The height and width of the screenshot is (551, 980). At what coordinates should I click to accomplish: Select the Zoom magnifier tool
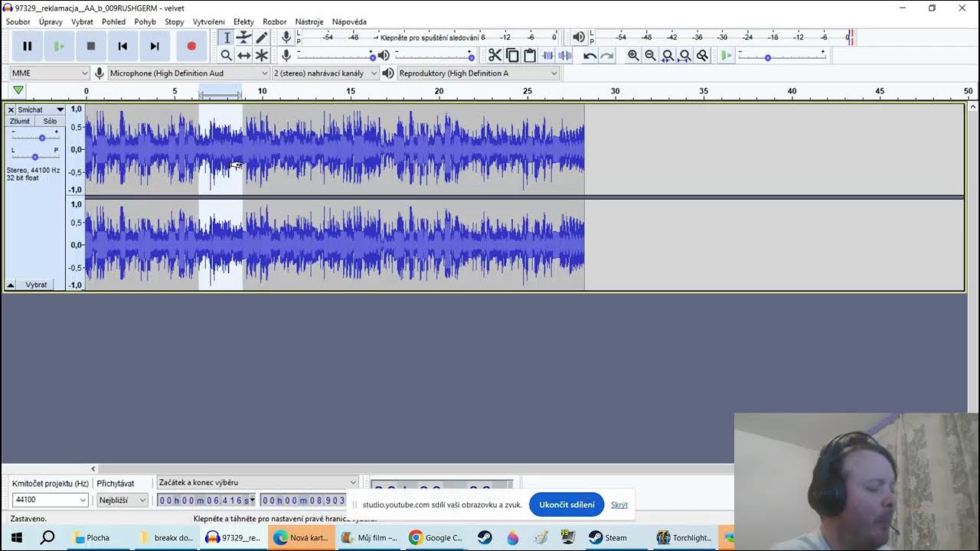[226, 55]
